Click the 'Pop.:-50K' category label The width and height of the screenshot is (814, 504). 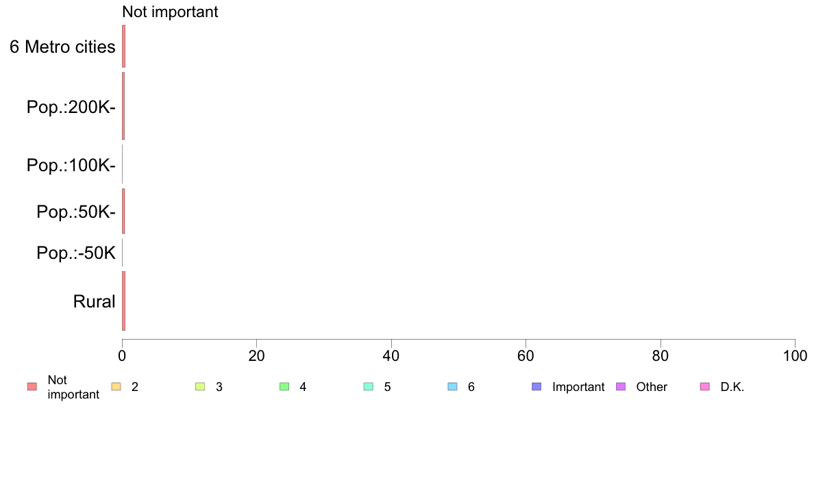(76, 253)
